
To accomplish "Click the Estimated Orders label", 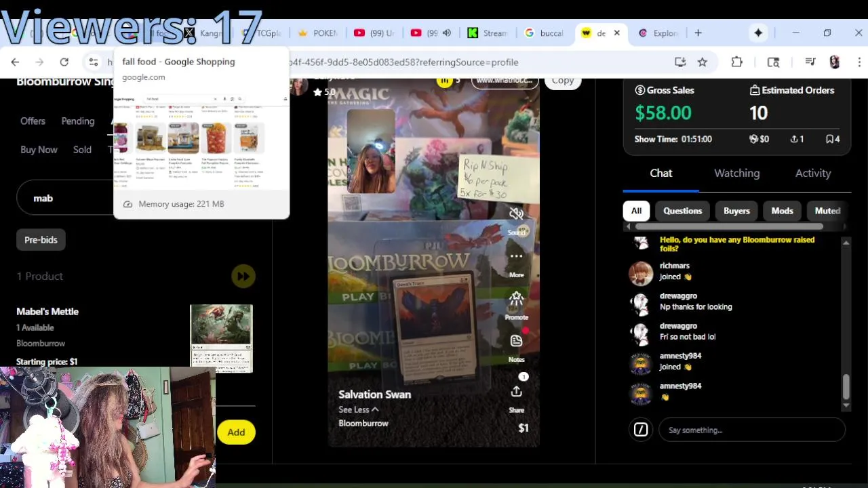I will tap(791, 90).
